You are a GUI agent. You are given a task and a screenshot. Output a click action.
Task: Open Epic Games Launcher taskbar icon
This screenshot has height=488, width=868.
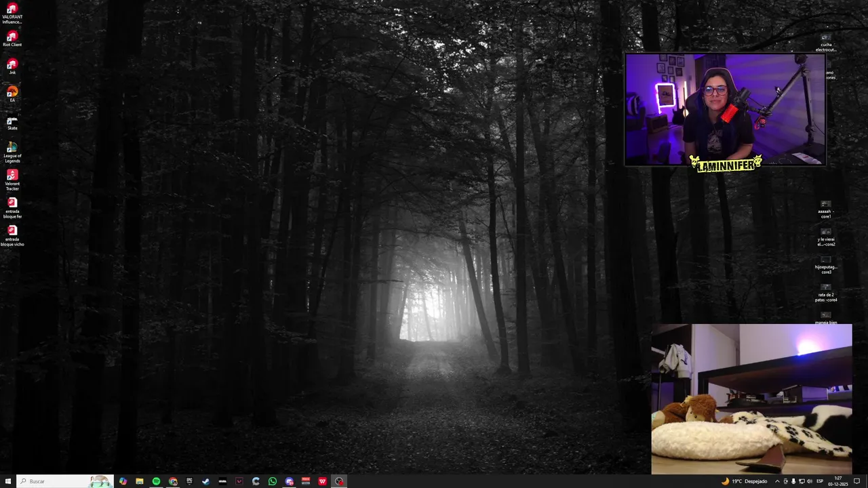(x=189, y=481)
